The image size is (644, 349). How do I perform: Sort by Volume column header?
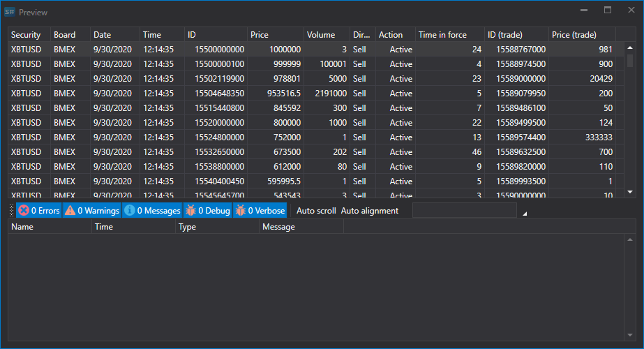(327, 35)
